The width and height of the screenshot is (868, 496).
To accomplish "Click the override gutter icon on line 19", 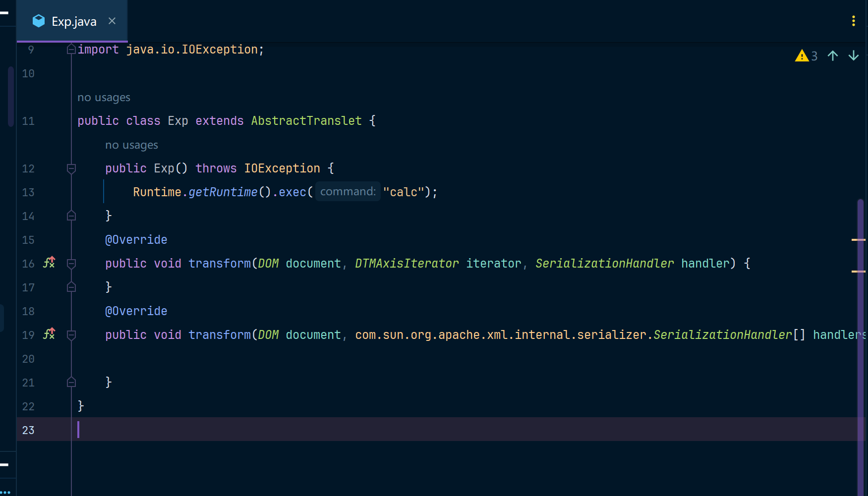I will (x=49, y=334).
